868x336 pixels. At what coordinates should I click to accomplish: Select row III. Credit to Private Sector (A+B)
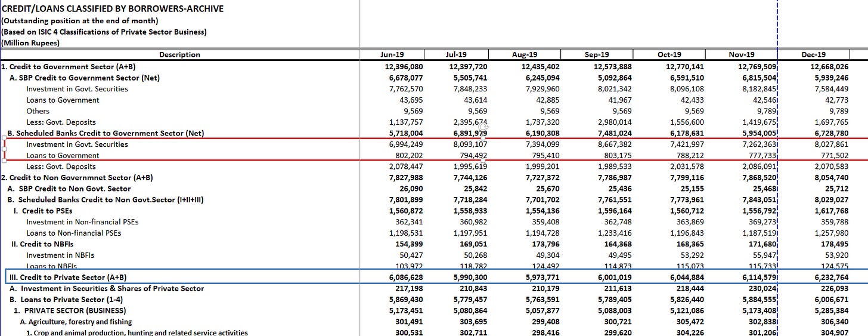pos(68,278)
